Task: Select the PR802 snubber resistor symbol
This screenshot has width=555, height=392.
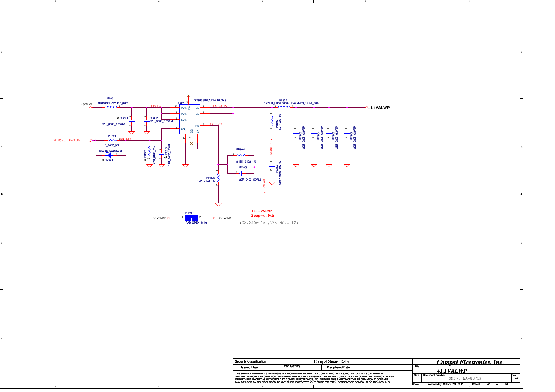Action: click(272, 121)
